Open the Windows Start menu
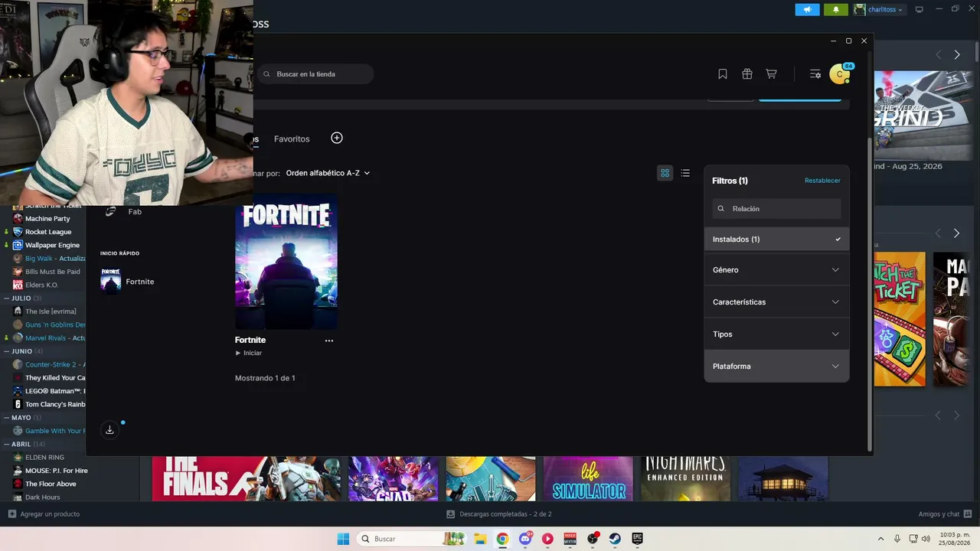The height and width of the screenshot is (551, 980). point(343,539)
